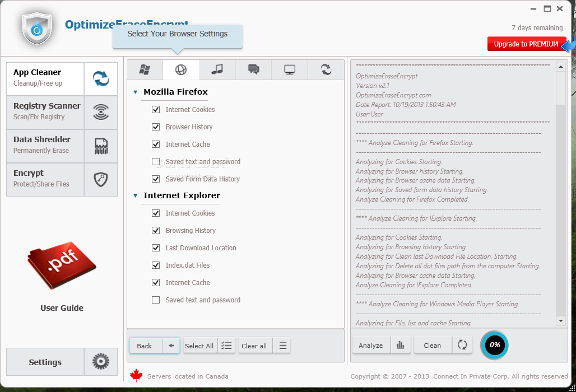Collapse the Mozilla Firefox section
576x392 pixels.
click(x=136, y=92)
